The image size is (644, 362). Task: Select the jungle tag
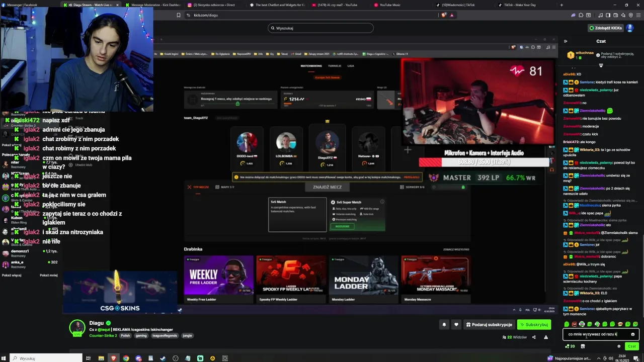tap(188, 335)
